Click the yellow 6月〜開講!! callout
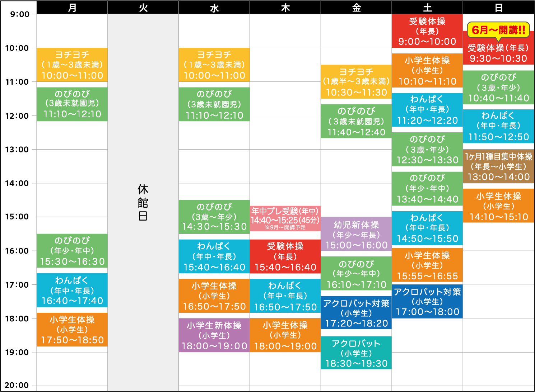The image size is (535, 392). (498, 30)
